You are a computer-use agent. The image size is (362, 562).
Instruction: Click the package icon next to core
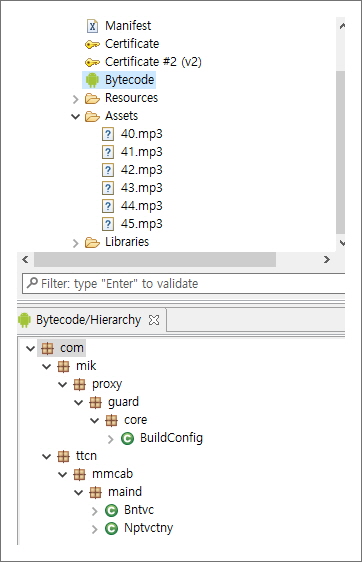click(x=111, y=420)
